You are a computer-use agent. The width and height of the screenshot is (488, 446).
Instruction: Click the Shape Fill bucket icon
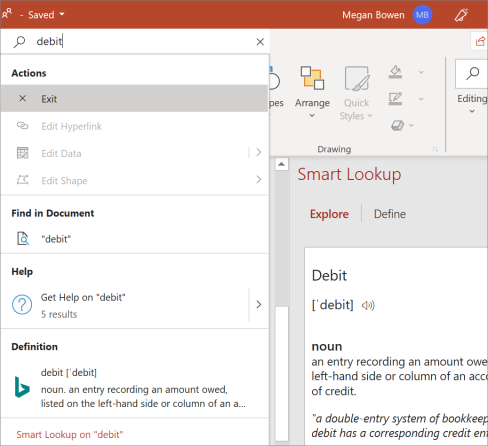click(395, 72)
